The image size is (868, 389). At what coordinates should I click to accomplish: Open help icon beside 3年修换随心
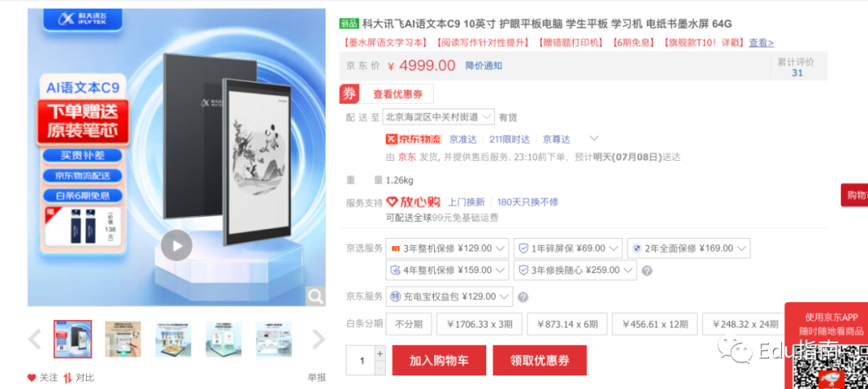(x=646, y=271)
